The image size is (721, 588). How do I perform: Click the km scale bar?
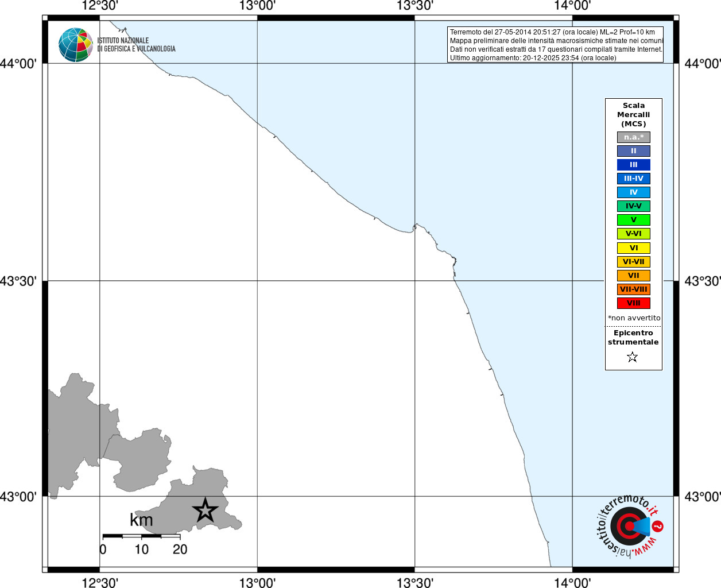[x=141, y=536]
